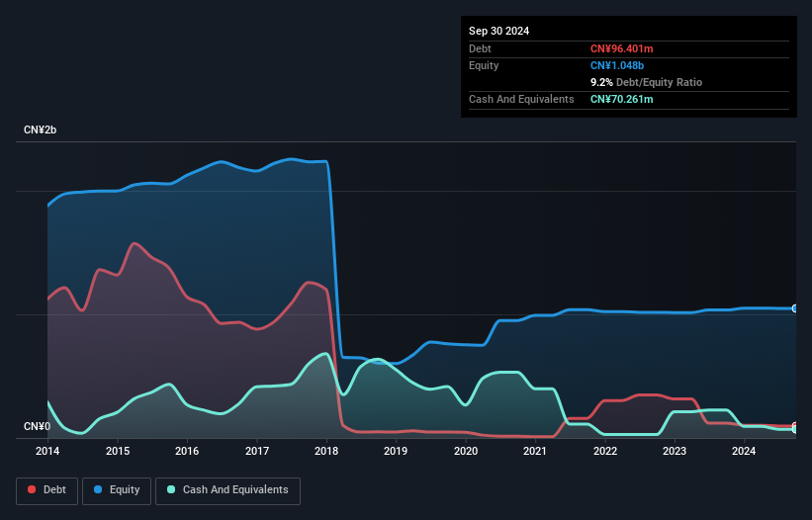Click the CN¥0 y-axis label
This screenshot has width=812, height=520.
[37, 426]
